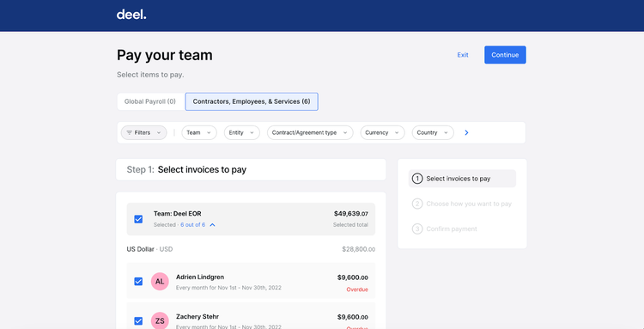The height and width of the screenshot is (329, 644).
Task: Open the Team filter dropdown
Action: tap(199, 132)
